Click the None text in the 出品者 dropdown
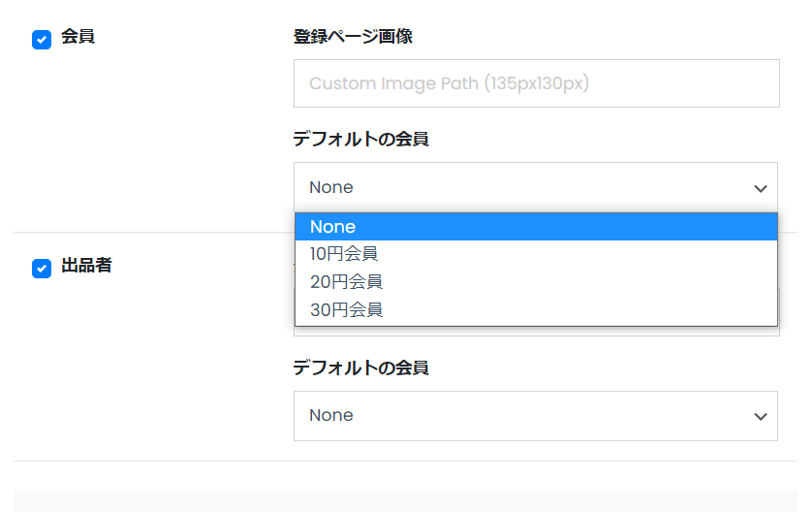Image resolution: width=812 pixels, height=512 pixels. pos(331,415)
